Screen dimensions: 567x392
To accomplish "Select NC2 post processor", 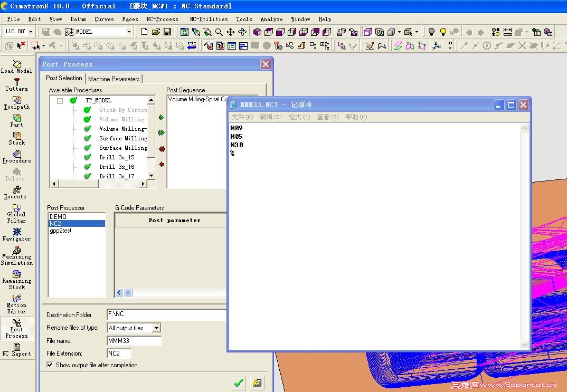I will tap(77, 223).
